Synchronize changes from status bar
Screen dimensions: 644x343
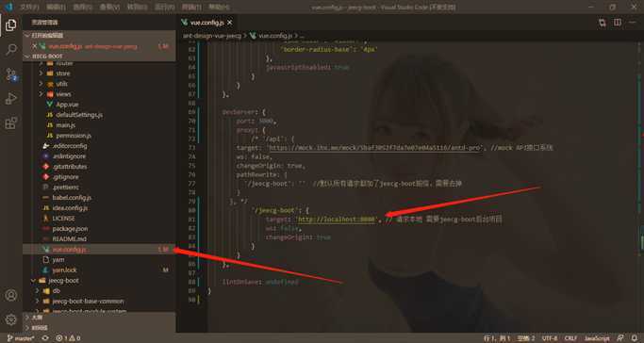tap(45, 338)
